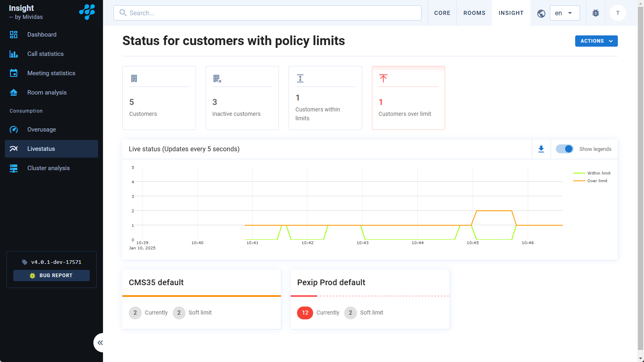Click the Livestatus trend icon

click(14, 149)
